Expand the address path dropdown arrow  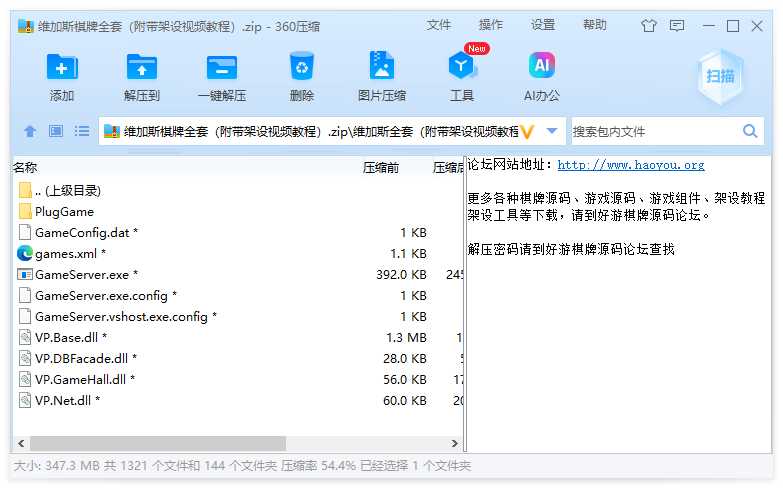tap(552, 131)
